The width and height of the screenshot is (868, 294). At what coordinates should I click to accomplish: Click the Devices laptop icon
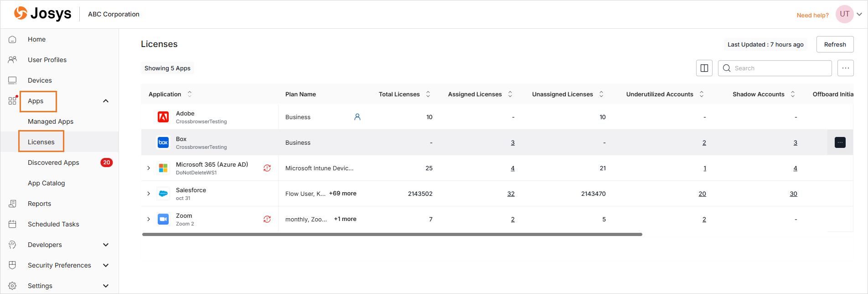12,80
